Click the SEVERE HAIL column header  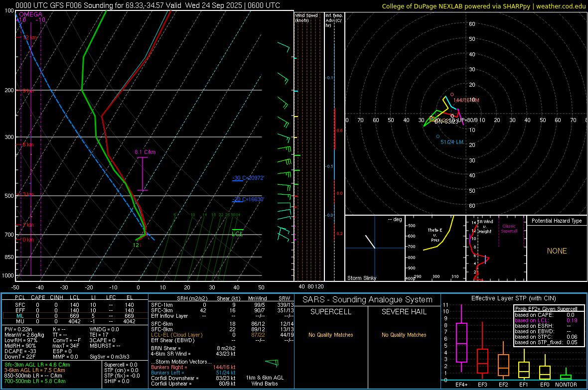404,312
